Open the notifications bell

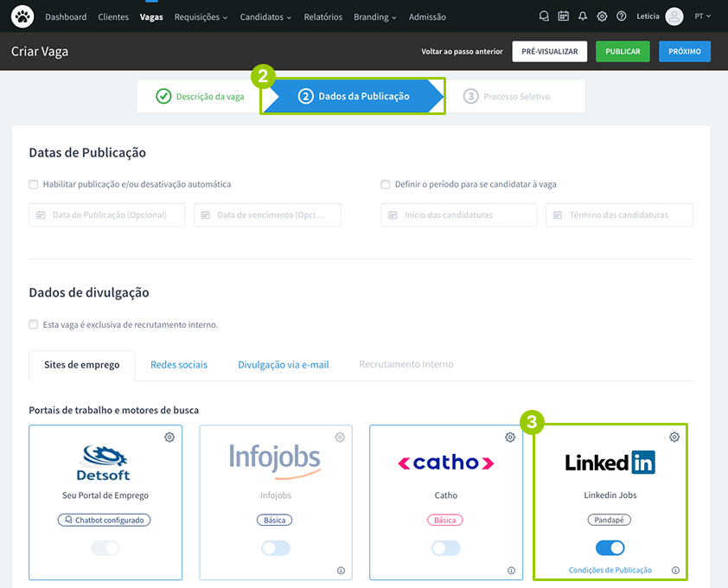click(x=583, y=16)
